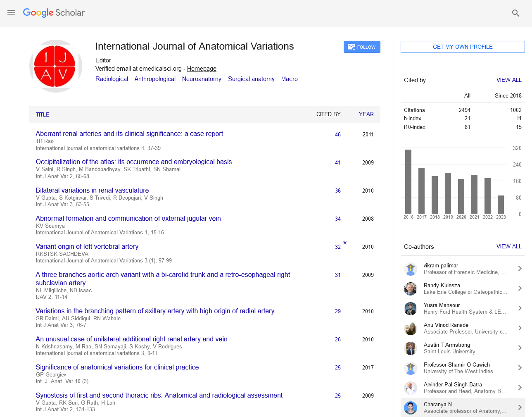Expand chevron beside Austin T Armstrong

point(520,348)
